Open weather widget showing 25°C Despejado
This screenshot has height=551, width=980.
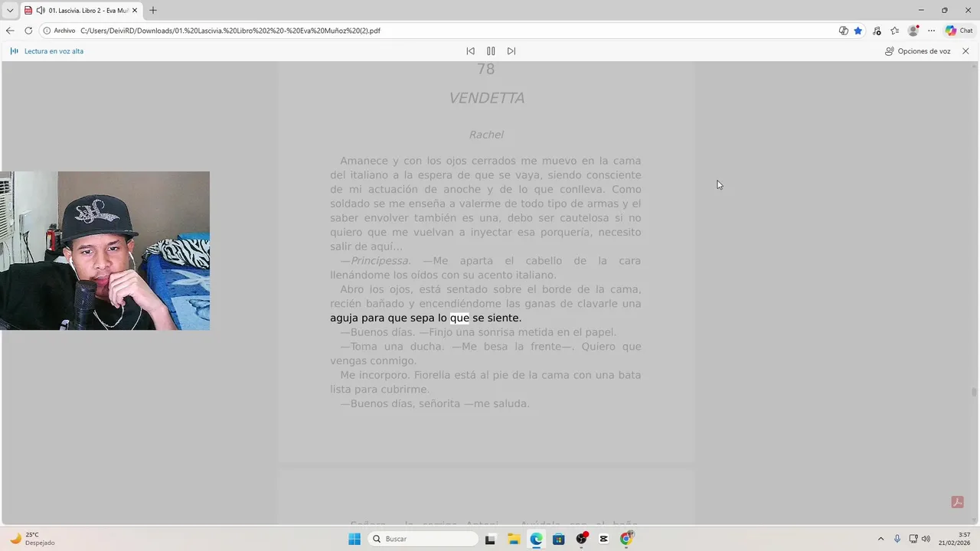(32, 539)
